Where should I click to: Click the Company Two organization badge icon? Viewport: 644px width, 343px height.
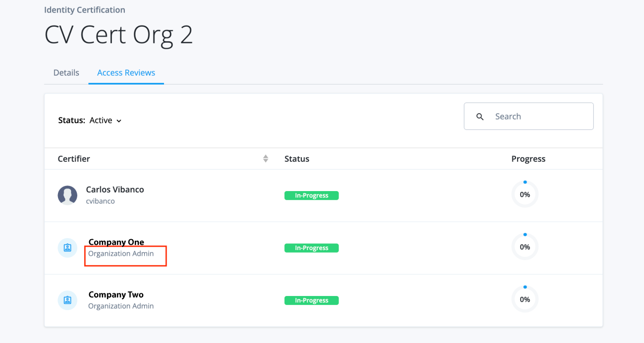67,300
